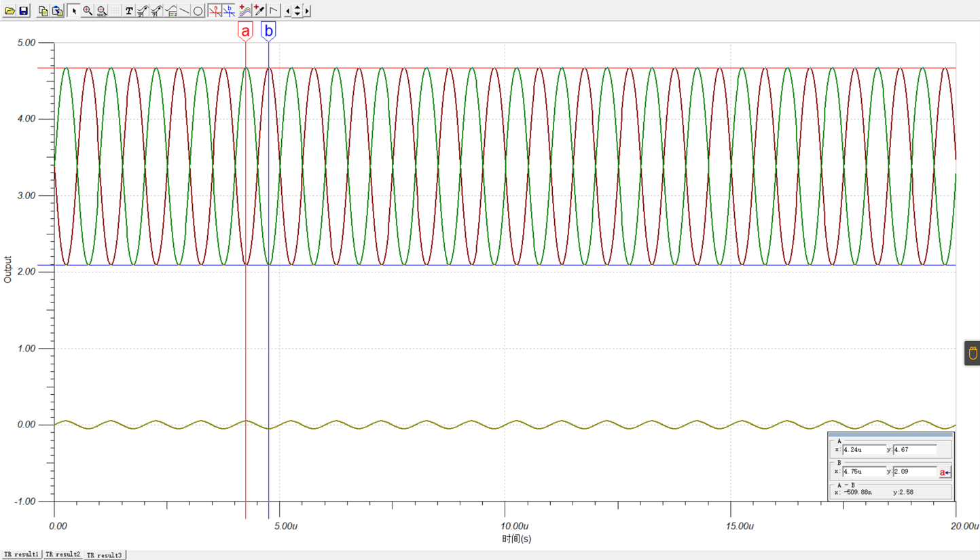Click the 5.00 y-axis tick label
980x560 pixels.
point(26,43)
